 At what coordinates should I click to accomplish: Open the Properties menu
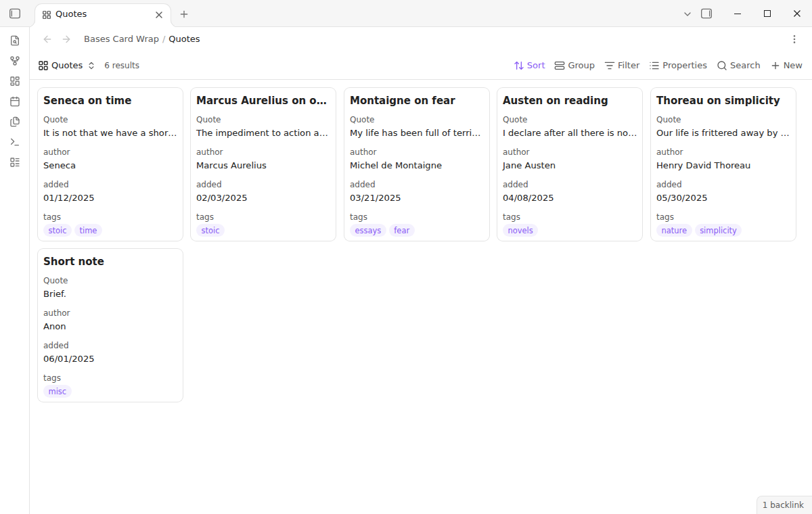678,66
